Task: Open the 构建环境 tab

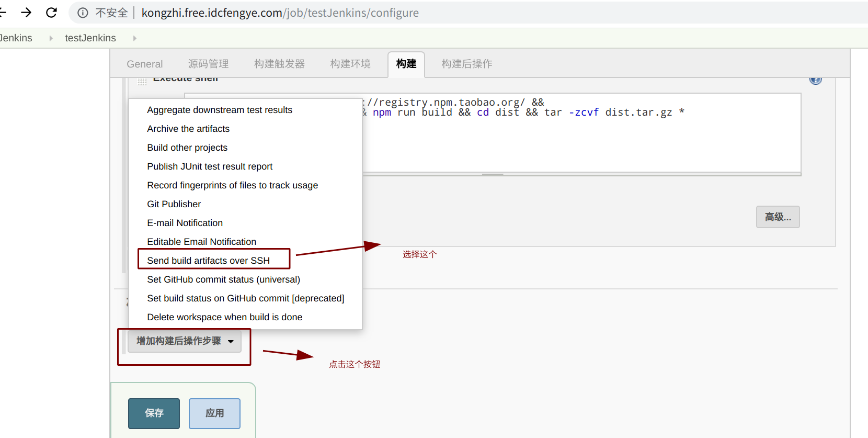Action: (x=350, y=64)
